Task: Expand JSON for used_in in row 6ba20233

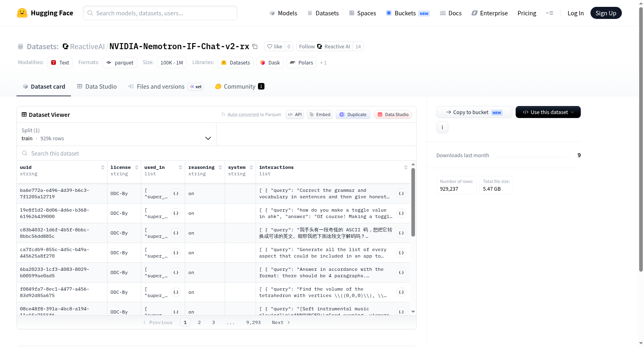Action: [176, 272]
